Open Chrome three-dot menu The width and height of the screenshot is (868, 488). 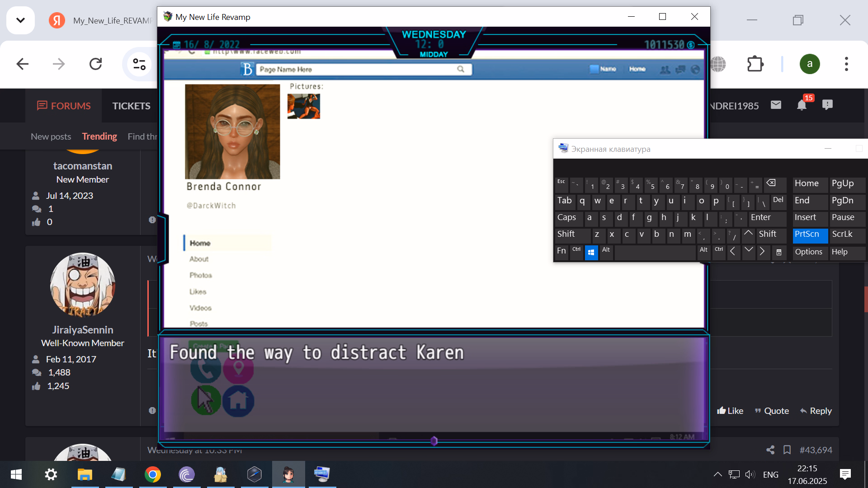tap(846, 64)
